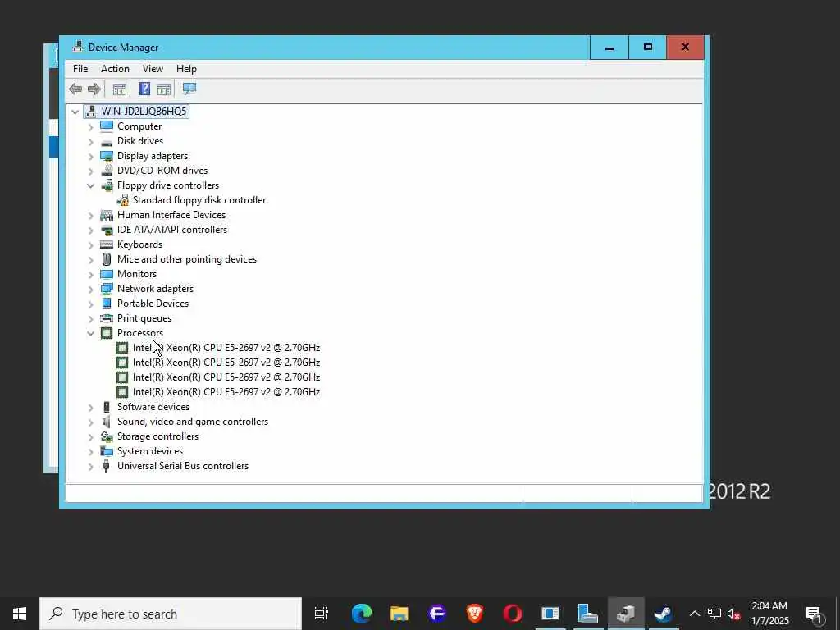Expand the Computer category

(90, 126)
